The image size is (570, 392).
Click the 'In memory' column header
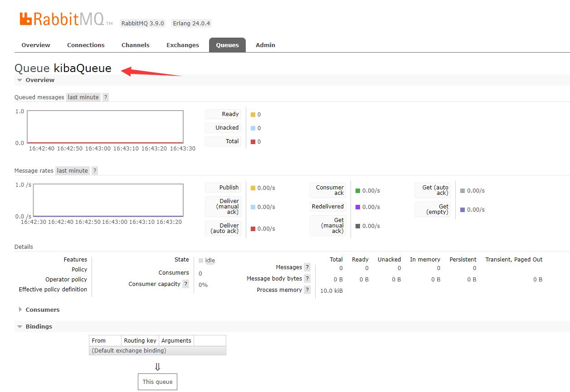425,260
